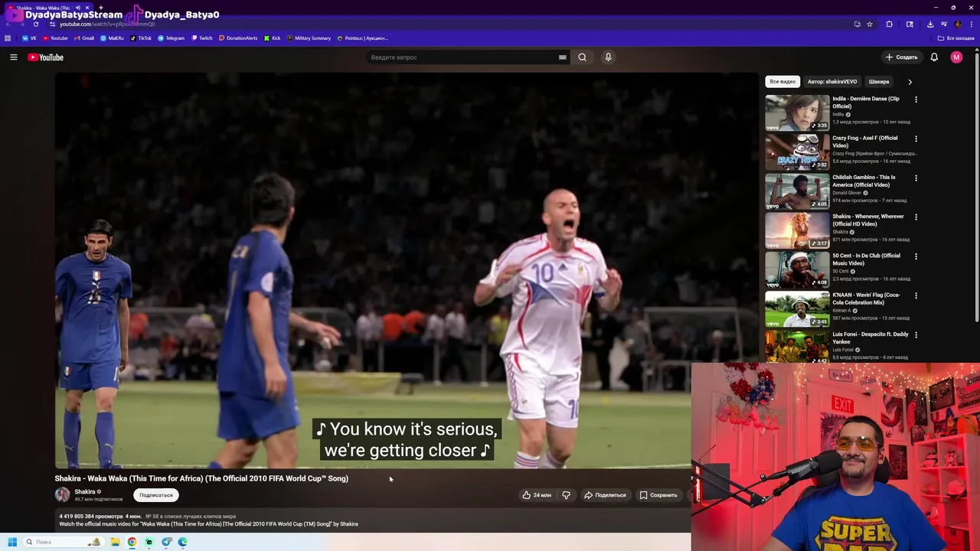Open Crazy Frog Axel F thumbnail
Viewport: 980px width, 551px height.
[x=797, y=152]
